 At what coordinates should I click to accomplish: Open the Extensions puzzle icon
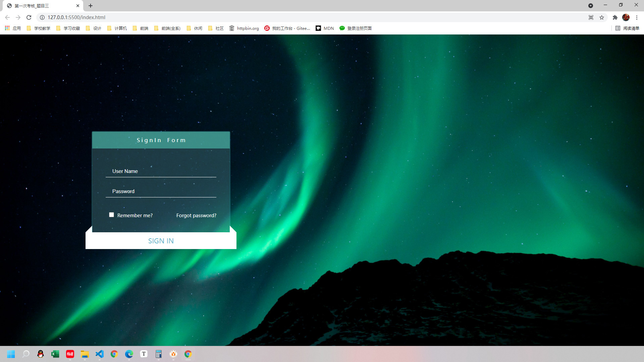615,17
